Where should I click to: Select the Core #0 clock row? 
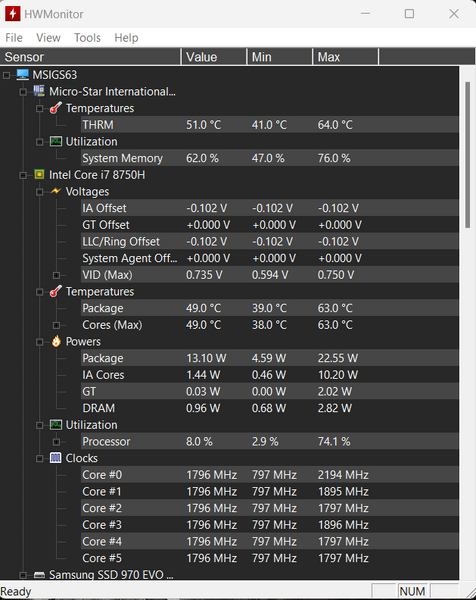[x=270, y=475]
